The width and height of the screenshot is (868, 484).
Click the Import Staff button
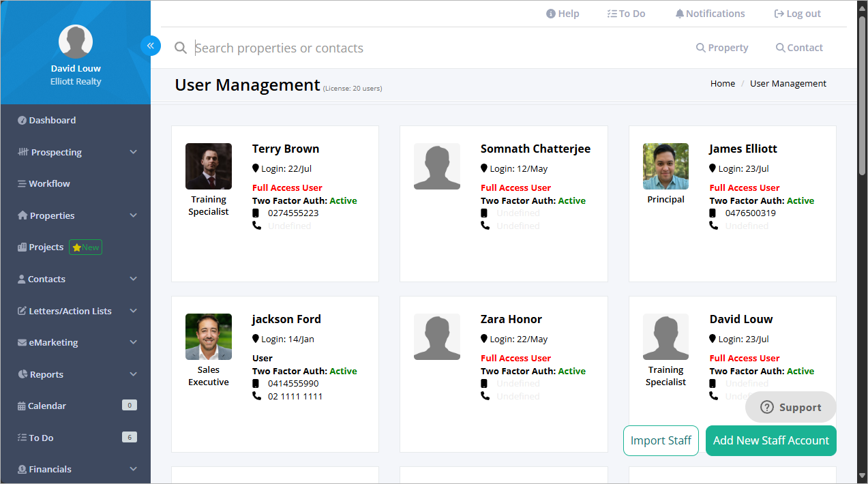pos(661,440)
